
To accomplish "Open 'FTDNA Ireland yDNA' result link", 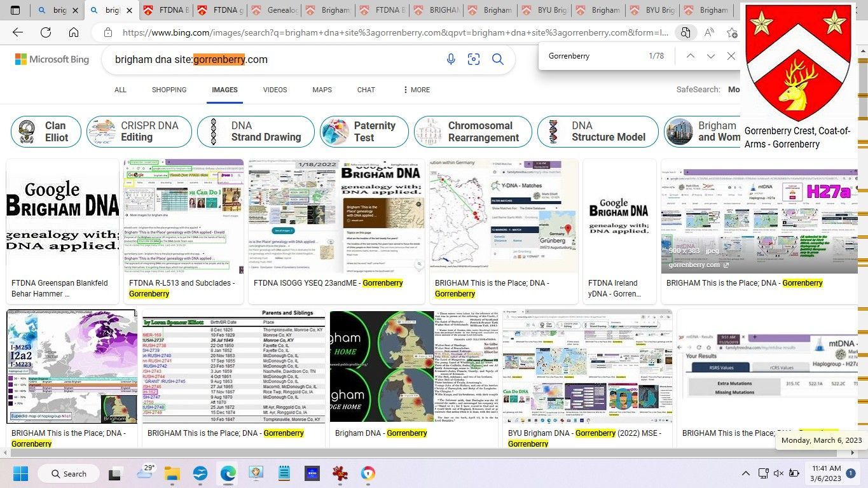I will (x=614, y=288).
